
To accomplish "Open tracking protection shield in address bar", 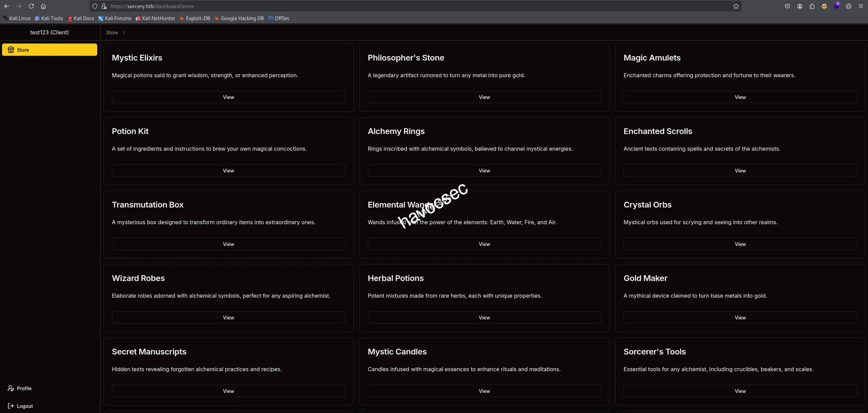I will coord(95,6).
